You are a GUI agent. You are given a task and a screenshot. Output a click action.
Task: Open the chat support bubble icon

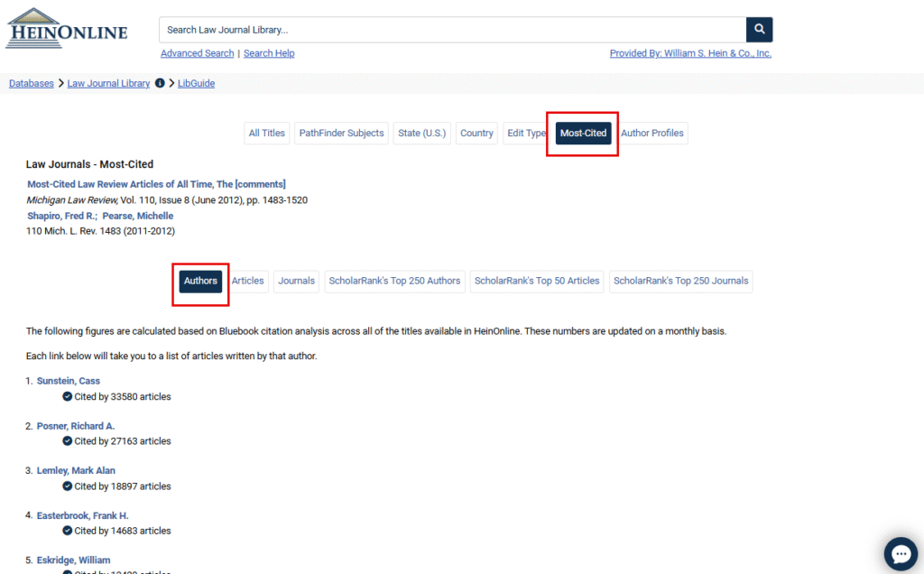point(900,551)
